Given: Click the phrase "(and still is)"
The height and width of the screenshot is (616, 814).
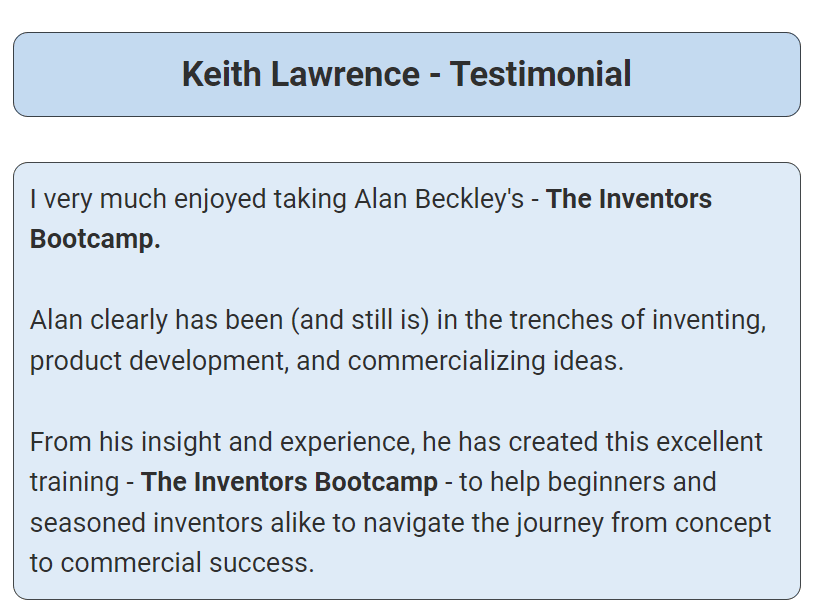Looking at the screenshot, I should coord(360,320).
